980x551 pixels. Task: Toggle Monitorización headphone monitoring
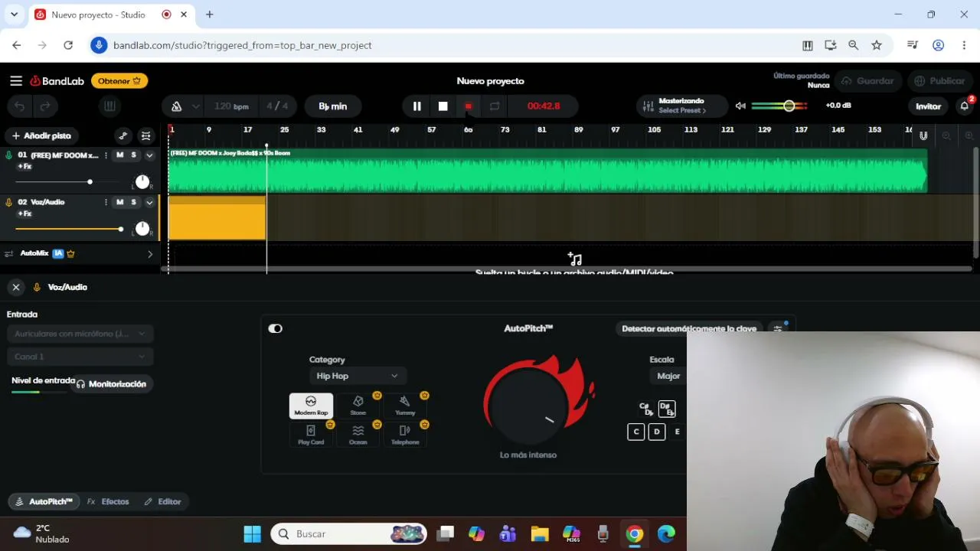(x=110, y=384)
